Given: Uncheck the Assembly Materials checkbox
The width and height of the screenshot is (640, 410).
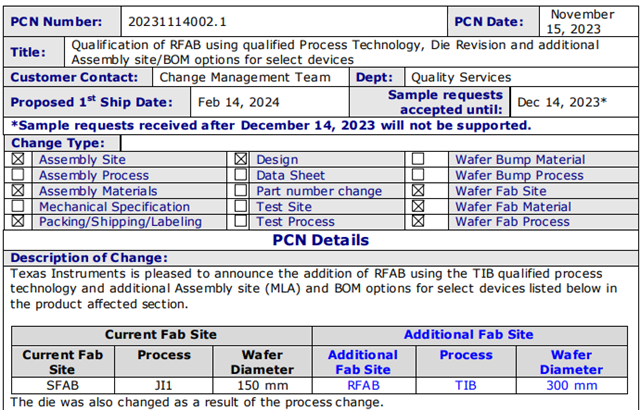Looking at the screenshot, I should 18,191.
